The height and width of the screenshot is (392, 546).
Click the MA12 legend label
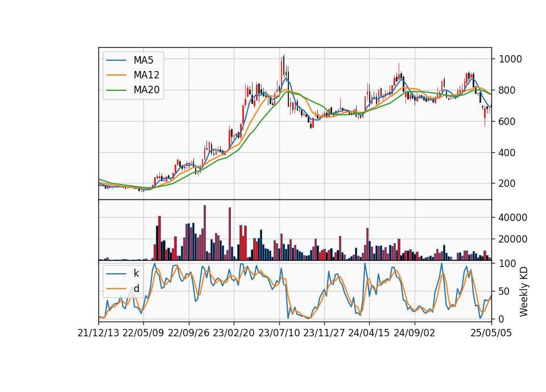pyautogui.click(x=146, y=75)
